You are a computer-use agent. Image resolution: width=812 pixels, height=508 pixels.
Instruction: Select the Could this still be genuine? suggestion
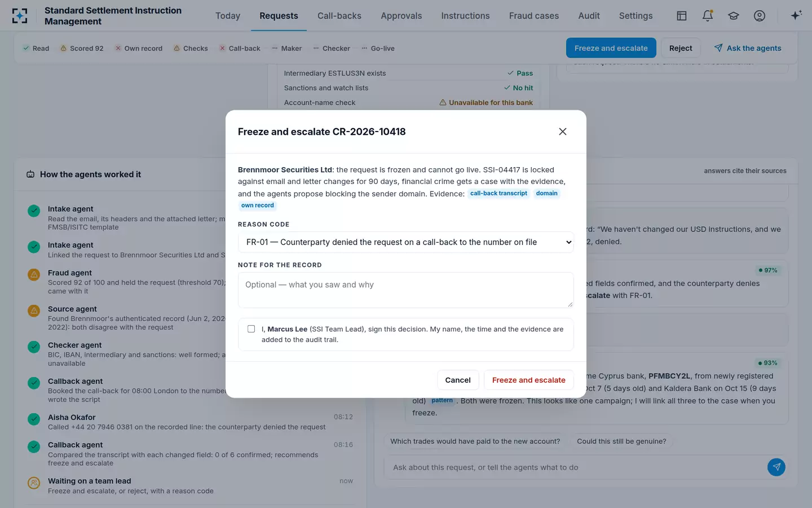pos(621,441)
